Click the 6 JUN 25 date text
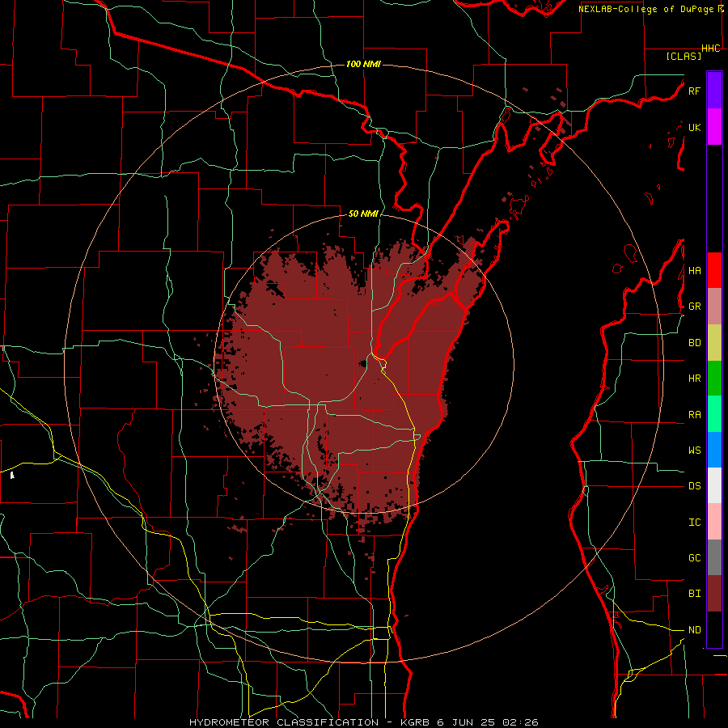This screenshot has height=728, width=728. click(x=467, y=722)
